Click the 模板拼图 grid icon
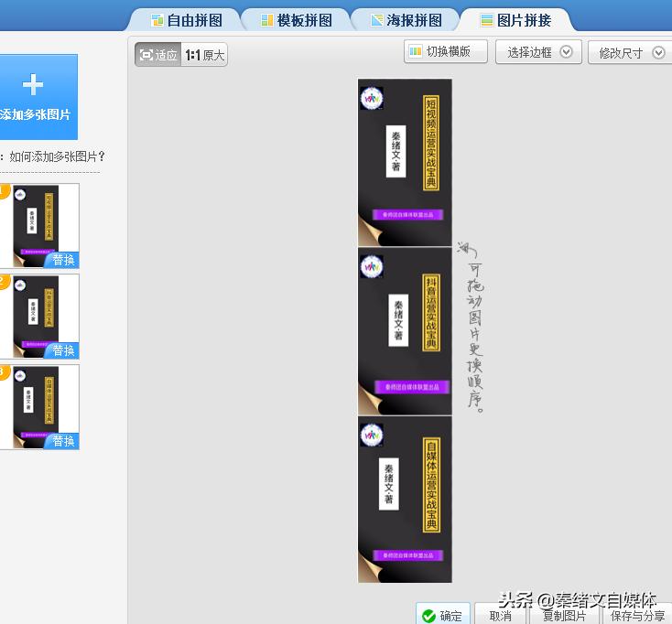This screenshot has height=624, width=672. [267, 20]
